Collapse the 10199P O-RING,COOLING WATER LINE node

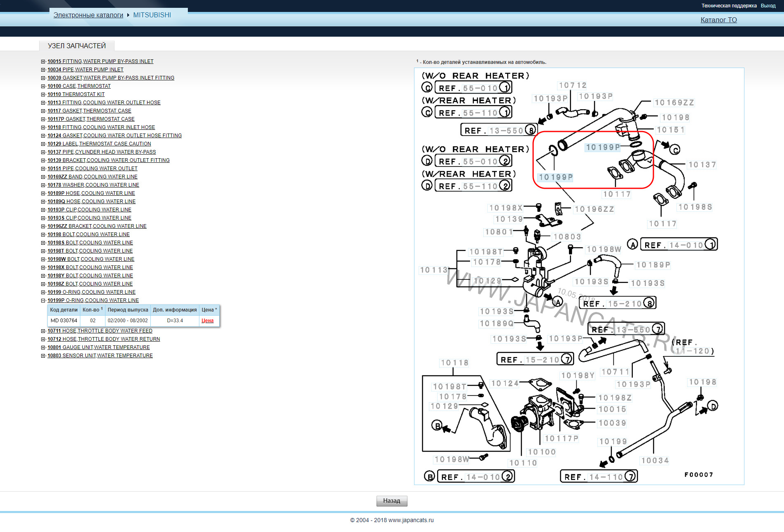tap(43, 300)
